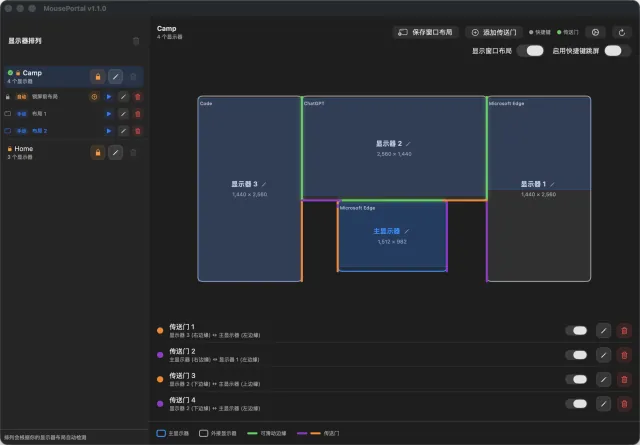The height and width of the screenshot is (445, 640).
Task: Select the 布局 1 layout name
Action: point(39,114)
